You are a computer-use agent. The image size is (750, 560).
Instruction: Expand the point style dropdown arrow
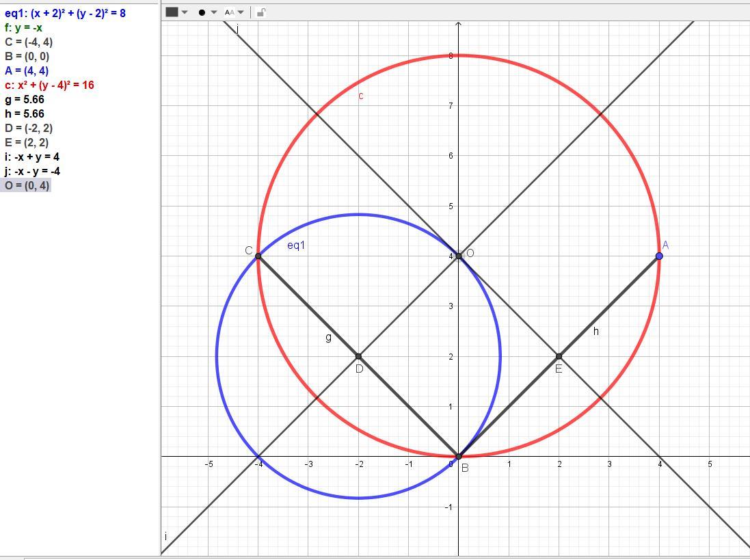[214, 12]
